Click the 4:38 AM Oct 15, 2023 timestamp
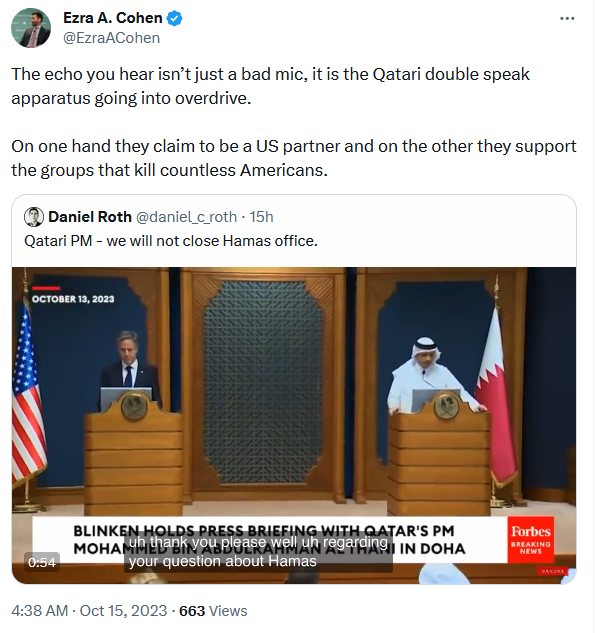Screen dimensions: 597x633 (x=89, y=611)
